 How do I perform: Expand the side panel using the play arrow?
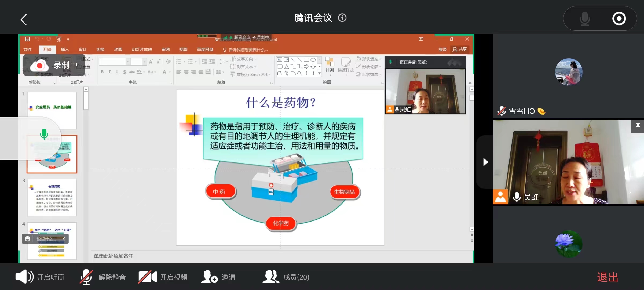click(x=485, y=162)
